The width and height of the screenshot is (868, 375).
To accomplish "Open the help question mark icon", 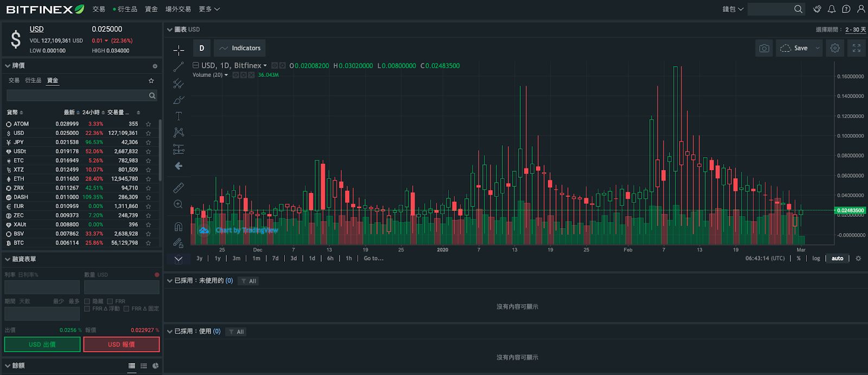I will point(846,9).
